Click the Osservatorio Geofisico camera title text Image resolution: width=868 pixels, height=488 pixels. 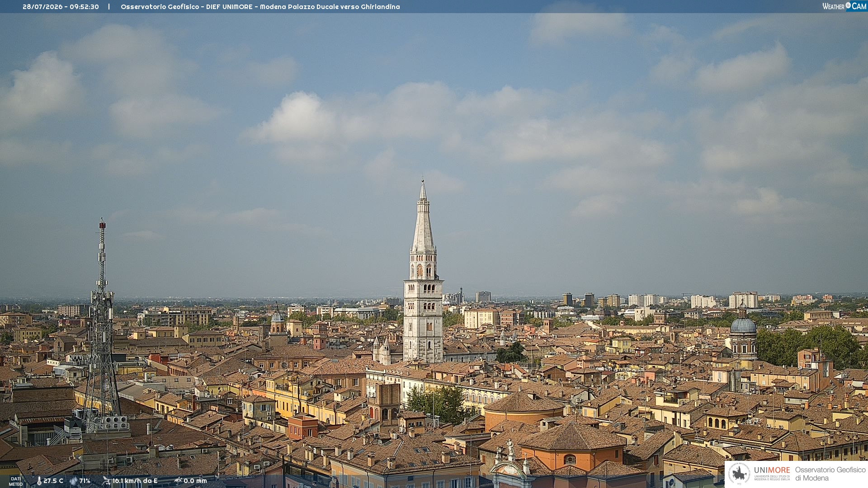point(260,7)
